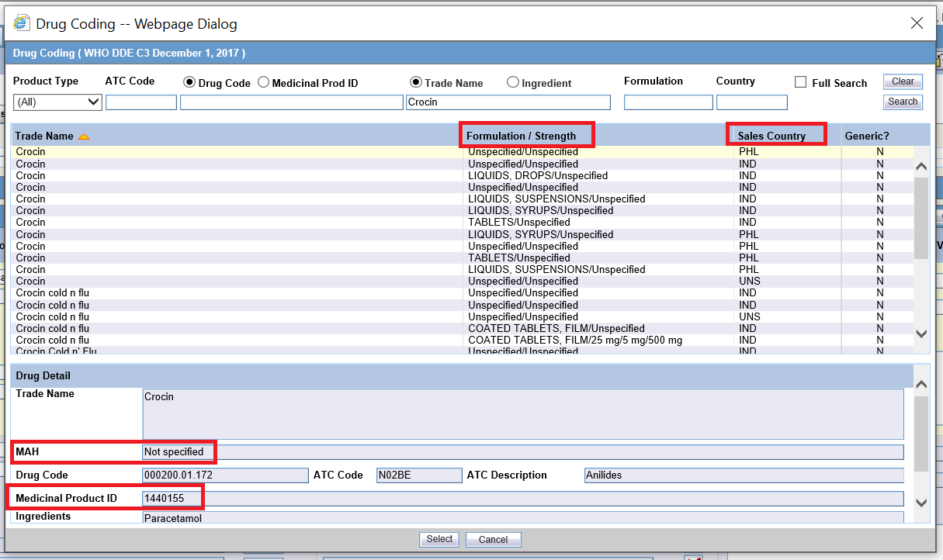Image resolution: width=943 pixels, height=560 pixels.
Task: Select the COATED TABLETS, FILM/Unspecified row
Action: tap(463, 329)
